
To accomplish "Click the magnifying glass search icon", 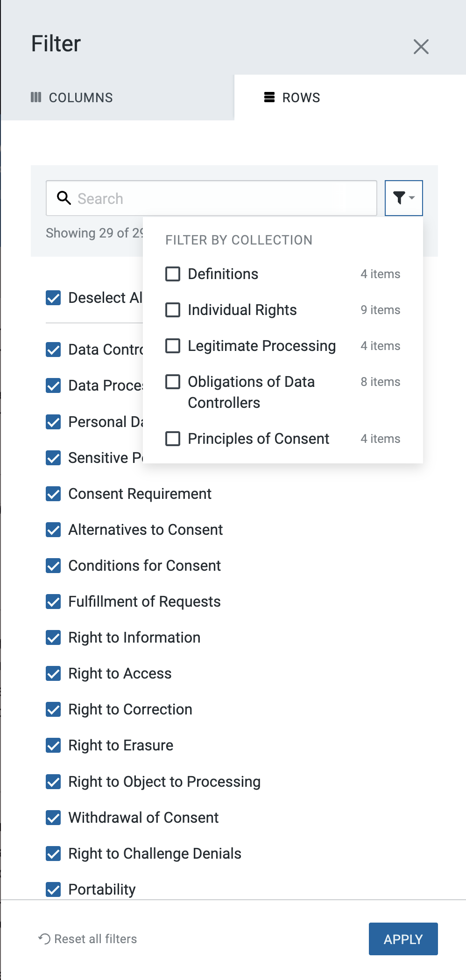I will [64, 198].
